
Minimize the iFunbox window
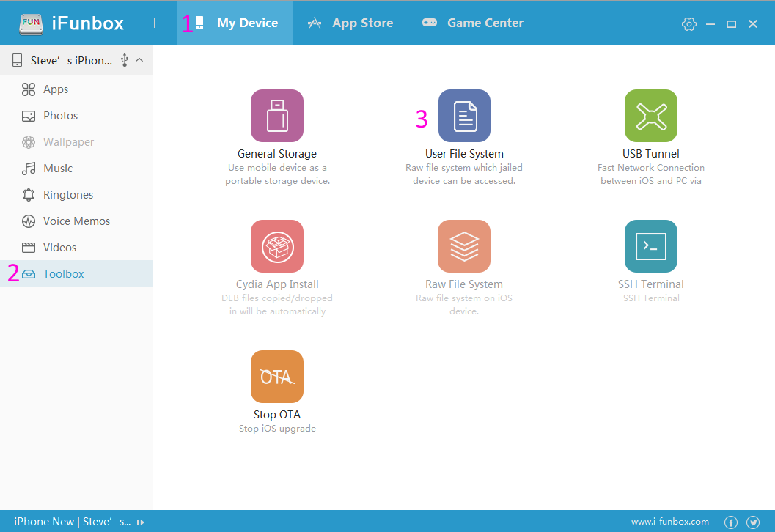[710, 23]
